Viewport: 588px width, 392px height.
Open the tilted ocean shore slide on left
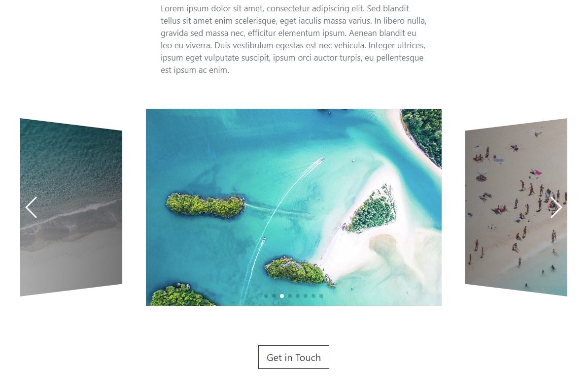click(x=71, y=207)
